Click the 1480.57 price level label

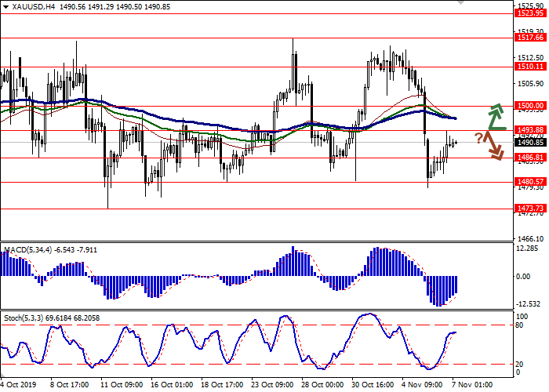530,182
